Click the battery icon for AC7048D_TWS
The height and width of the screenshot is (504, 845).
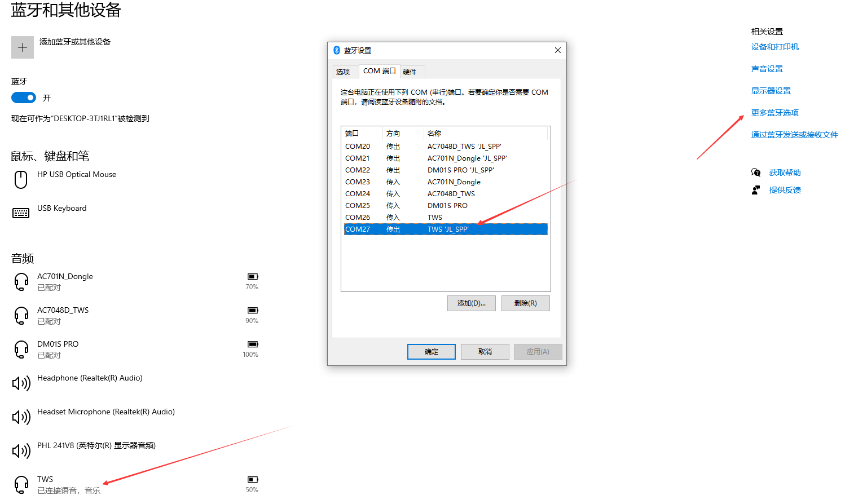tap(253, 311)
